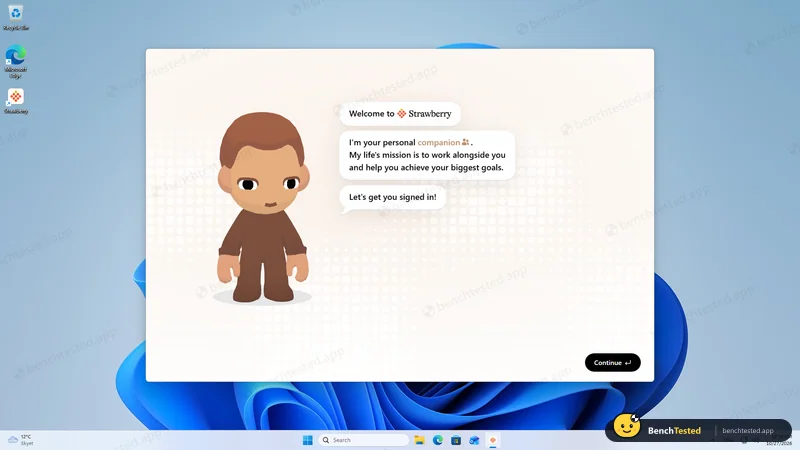Screen dimensions: 800x450
Task: Click the orange 'companion' link text
Action: [439, 142]
